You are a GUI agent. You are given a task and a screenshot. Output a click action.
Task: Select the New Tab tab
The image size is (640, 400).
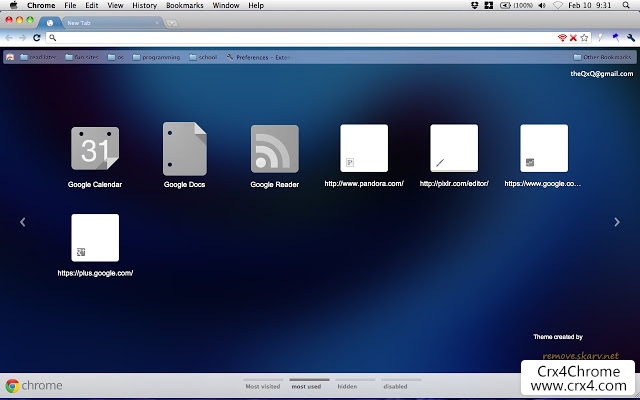click(112, 23)
